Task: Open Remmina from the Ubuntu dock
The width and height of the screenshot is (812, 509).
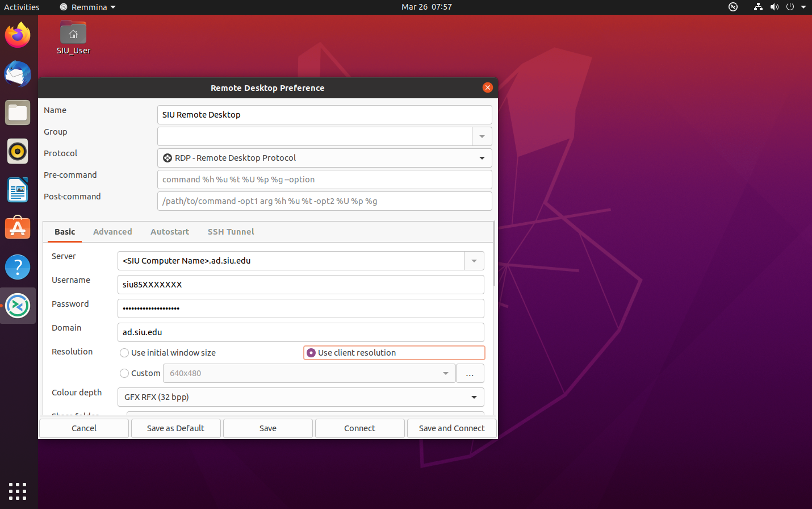Action: click(18, 306)
